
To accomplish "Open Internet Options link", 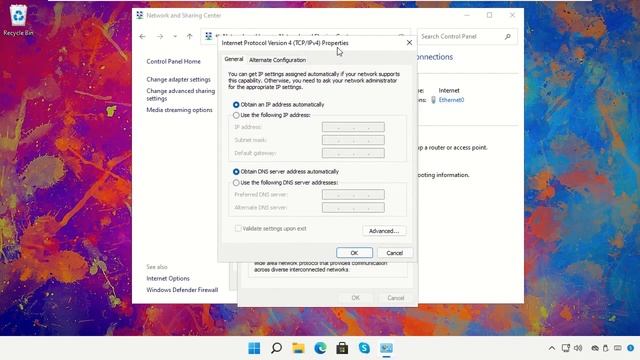I will [168, 278].
